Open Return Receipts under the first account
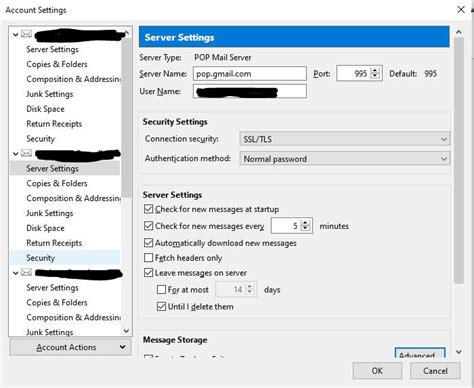The image size is (474, 388). (x=54, y=124)
